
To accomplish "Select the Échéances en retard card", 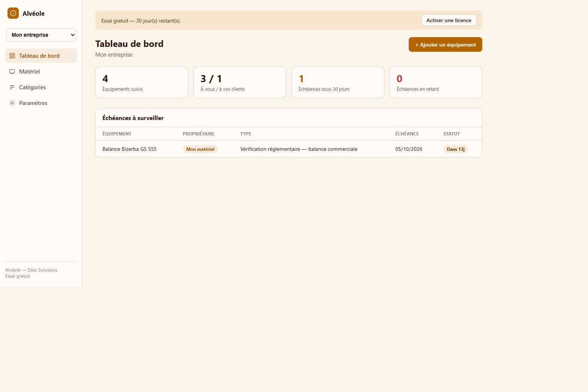I will pos(436,83).
